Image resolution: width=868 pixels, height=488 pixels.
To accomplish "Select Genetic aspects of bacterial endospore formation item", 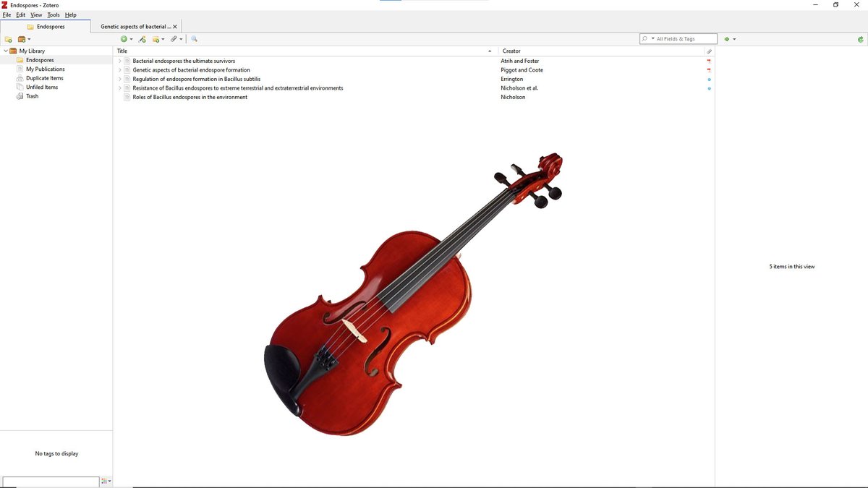I will click(191, 70).
